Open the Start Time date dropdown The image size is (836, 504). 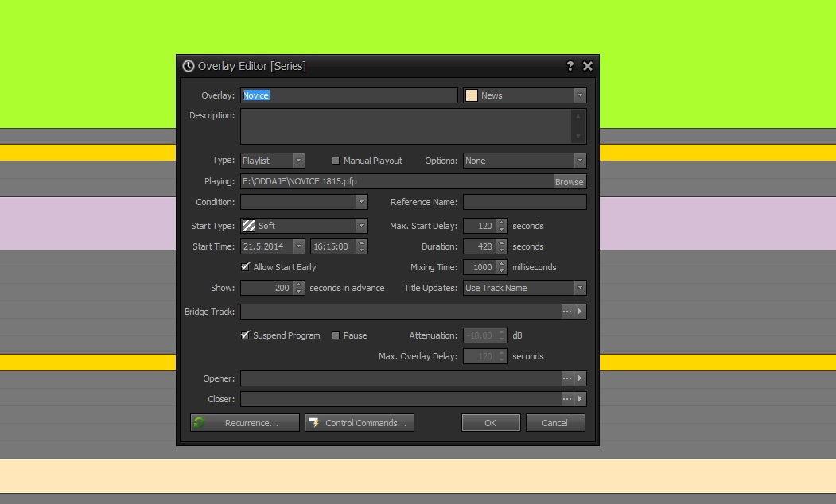coord(298,246)
